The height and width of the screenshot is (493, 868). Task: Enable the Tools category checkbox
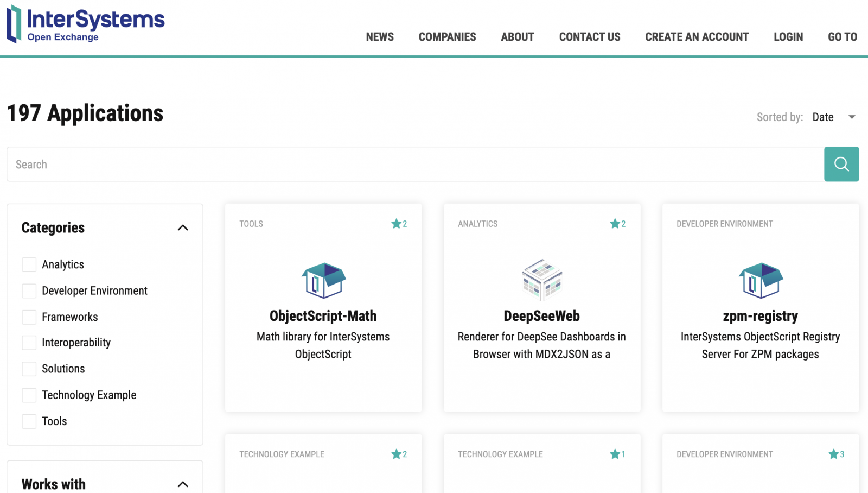click(29, 421)
